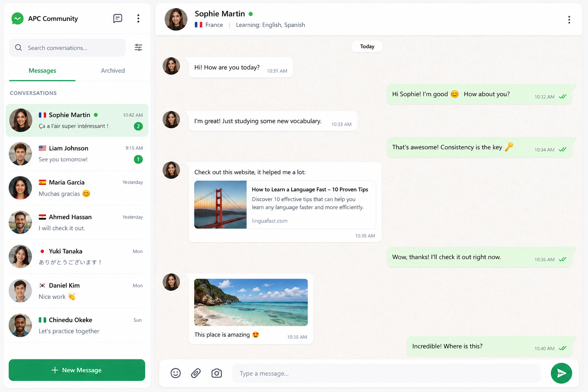Click the CONVERSATIONS section label
Viewport: 588px width, 392px height.
coord(33,93)
